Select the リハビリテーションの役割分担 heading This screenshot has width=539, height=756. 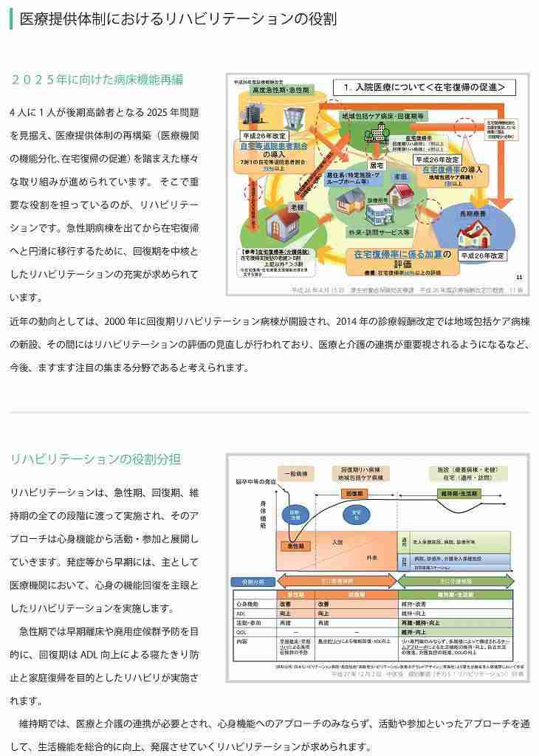click(x=95, y=458)
